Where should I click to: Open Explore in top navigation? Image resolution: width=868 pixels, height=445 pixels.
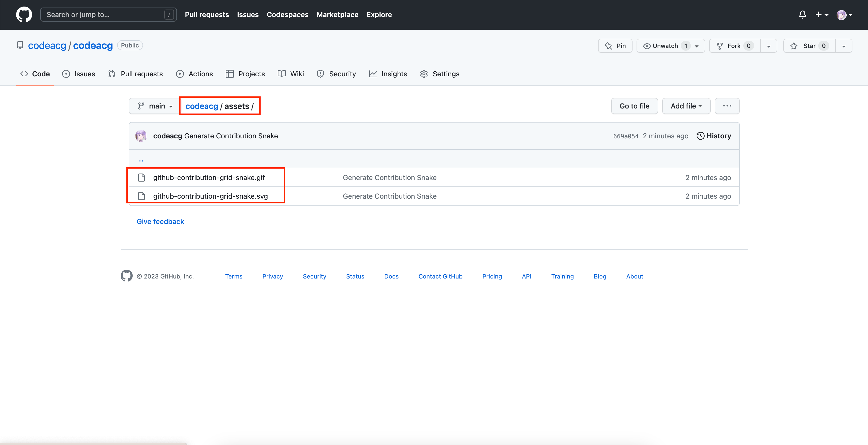point(379,15)
